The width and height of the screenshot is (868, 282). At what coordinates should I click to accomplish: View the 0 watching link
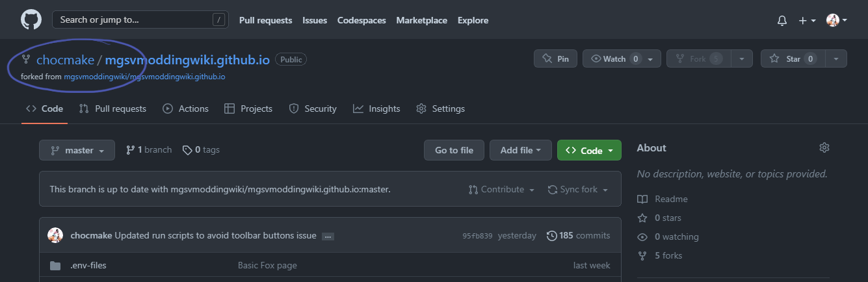point(667,237)
